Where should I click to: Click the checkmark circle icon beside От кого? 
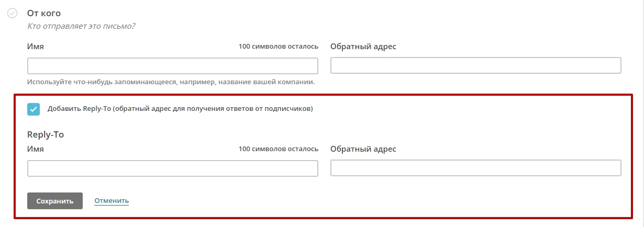click(x=13, y=13)
